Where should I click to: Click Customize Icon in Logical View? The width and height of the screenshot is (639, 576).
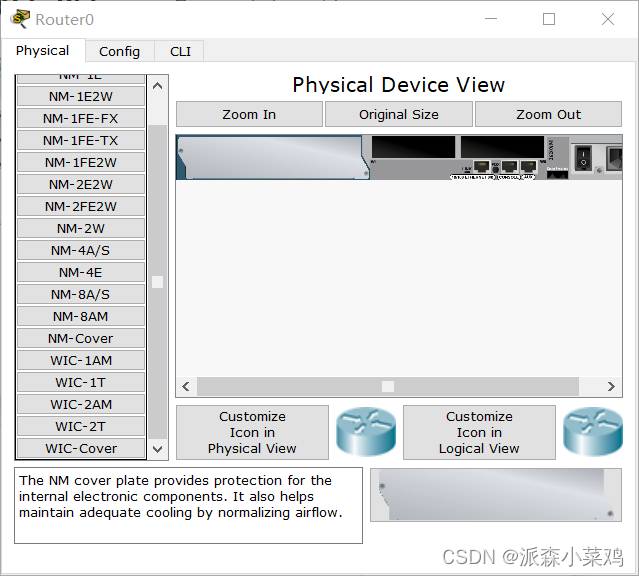479,433
